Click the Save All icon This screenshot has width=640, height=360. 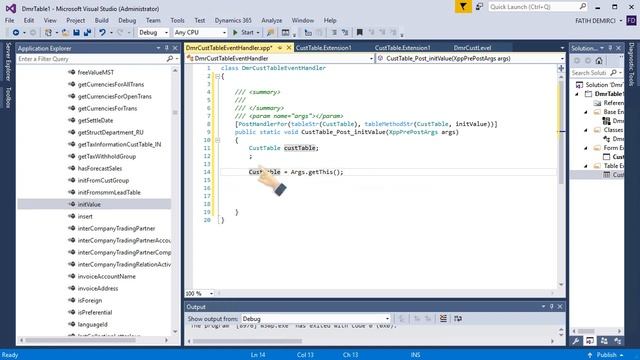click(x=87, y=32)
